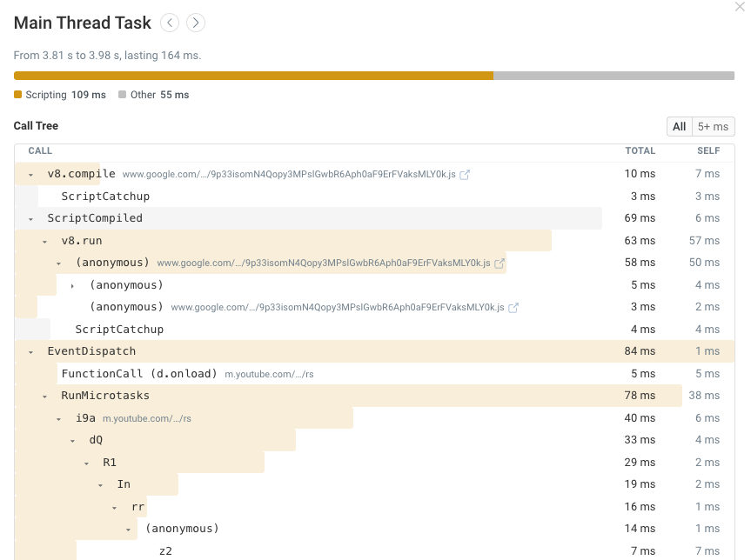Expand the 5 ms (anonymous) row

click(x=72, y=286)
